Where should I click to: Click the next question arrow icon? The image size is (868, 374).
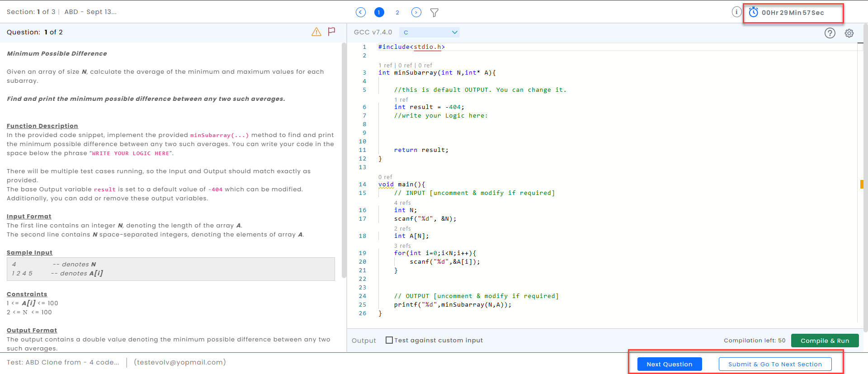pyautogui.click(x=416, y=13)
